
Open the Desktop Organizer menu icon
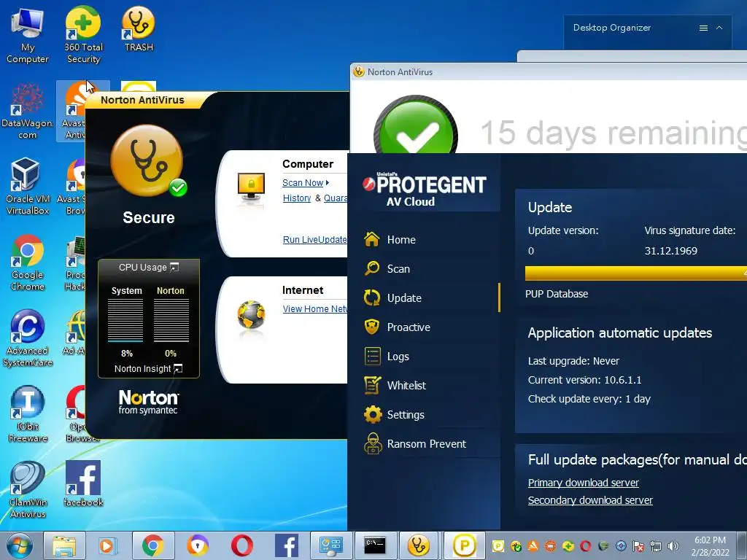click(703, 28)
